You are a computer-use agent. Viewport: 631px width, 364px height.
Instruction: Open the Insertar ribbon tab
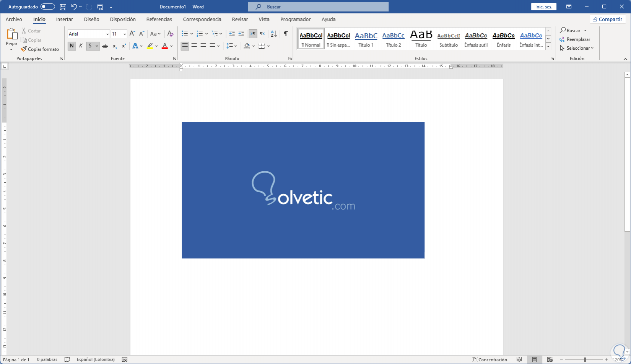pos(64,19)
